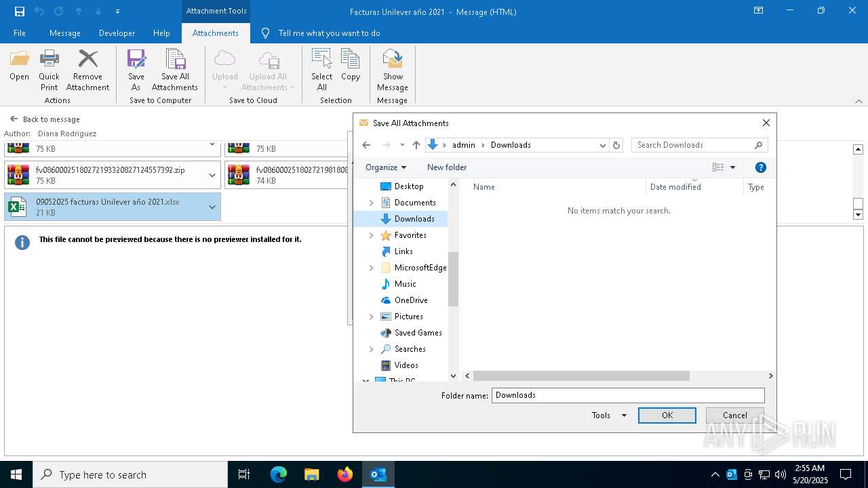Click Save All Attachments ribbon button
The height and width of the screenshot is (488, 868).
click(175, 70)
